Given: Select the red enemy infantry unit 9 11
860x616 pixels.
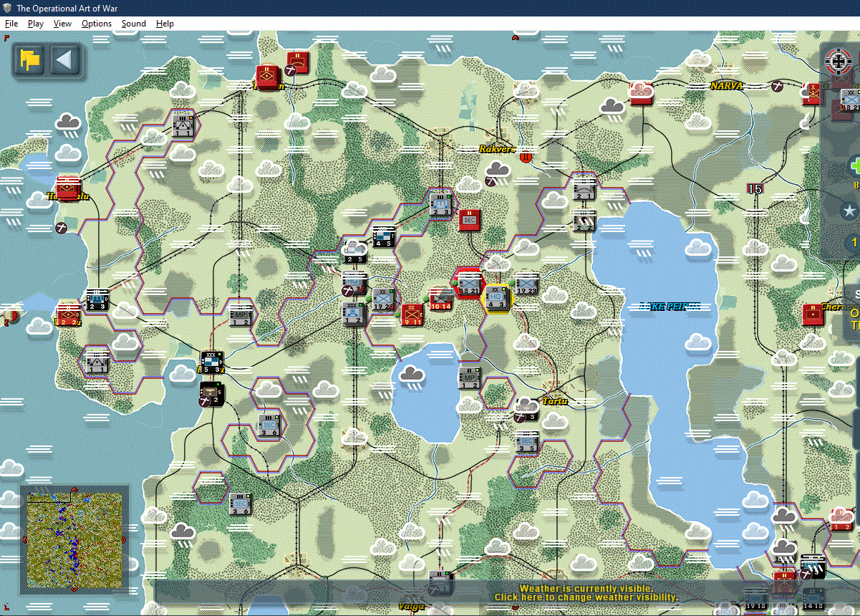Looking at the screenshot, I should tap(412, 314).
